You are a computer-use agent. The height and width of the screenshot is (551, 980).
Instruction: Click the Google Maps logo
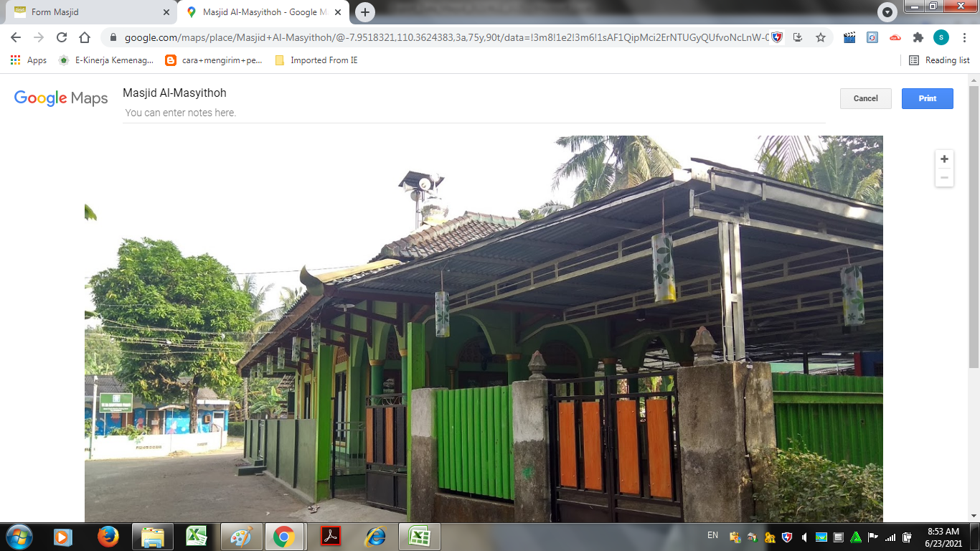coord(61,98)
